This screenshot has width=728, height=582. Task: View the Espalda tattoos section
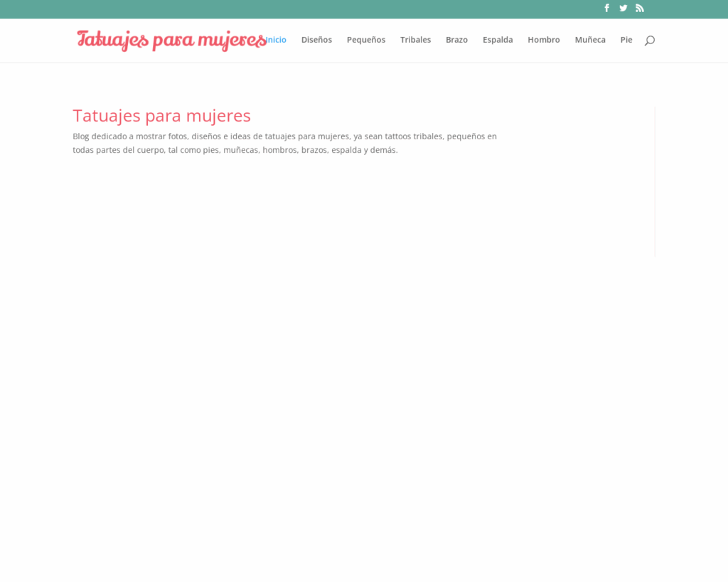(x=498, y=40)
